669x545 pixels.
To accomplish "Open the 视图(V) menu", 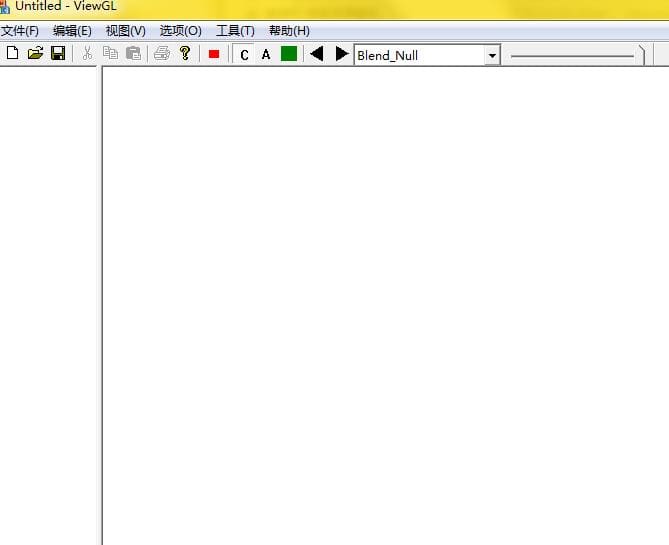I will [x=125, y=31].
